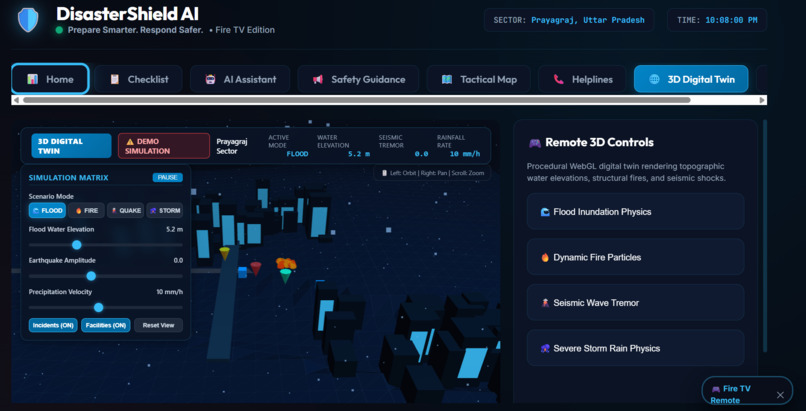This screenshot has height=411, width=806.
Task: Click the Helplines phone icon
Action: 558,79
